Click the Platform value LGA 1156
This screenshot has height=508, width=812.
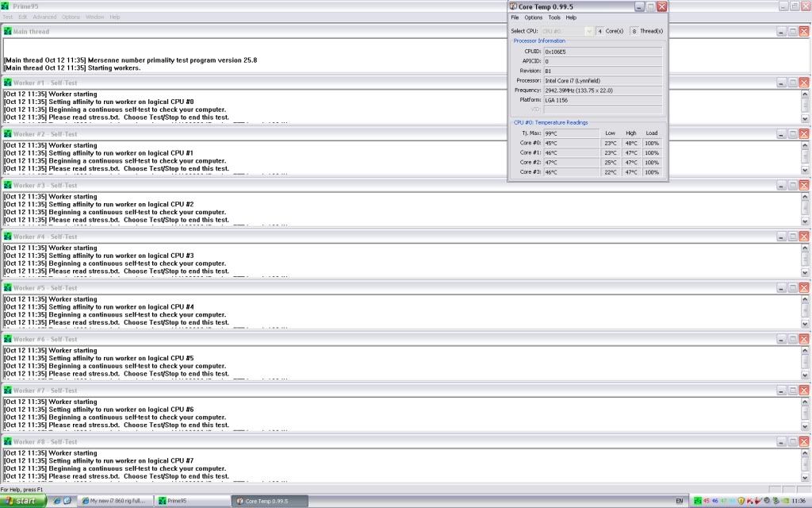point(603,100)
